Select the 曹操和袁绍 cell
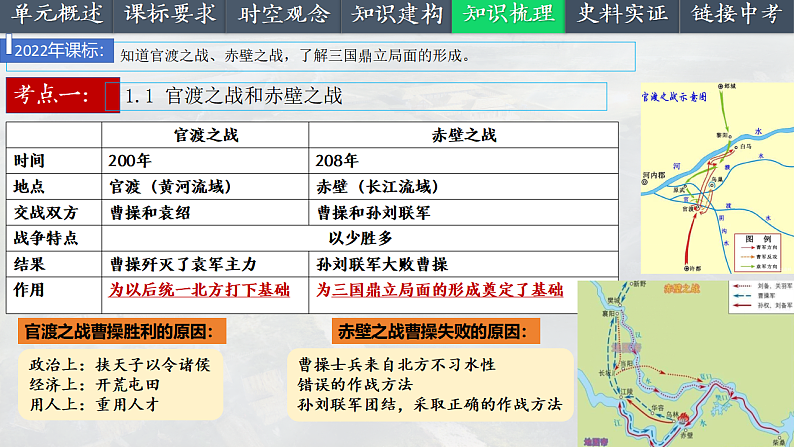 pyautogui.click(x=205, y=213)
